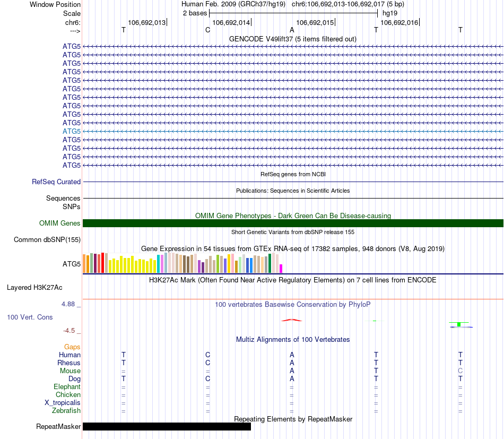Select the 'Elephant' alignment row label
Screen dimensions: 504x439
pyautogui.click(x=67, y=386)
